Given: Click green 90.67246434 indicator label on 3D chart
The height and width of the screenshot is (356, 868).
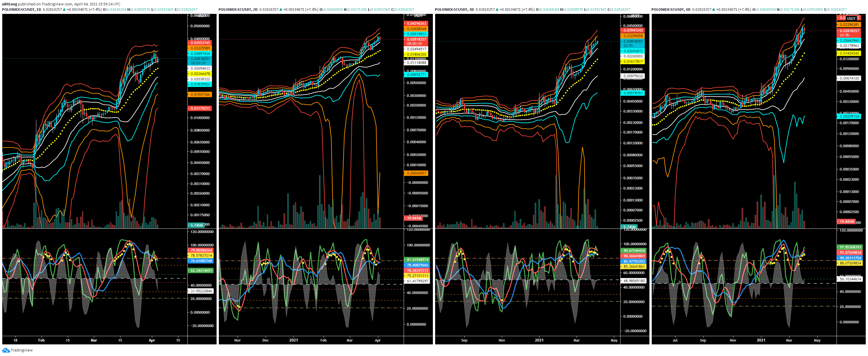Looking at the screenshot, I should pyautogui.click(x=634, y=251).
